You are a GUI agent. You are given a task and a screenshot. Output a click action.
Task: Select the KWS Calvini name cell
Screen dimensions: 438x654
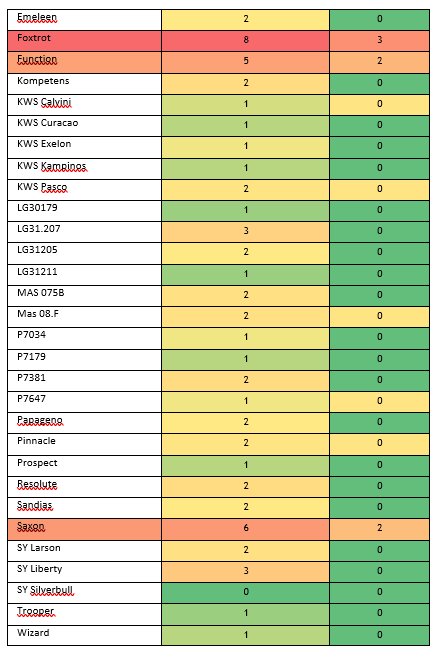84,105
